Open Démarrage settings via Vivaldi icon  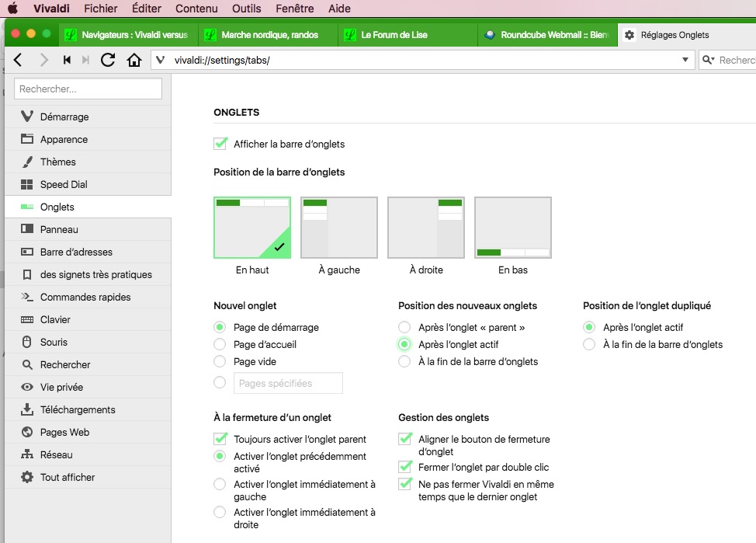27,117
